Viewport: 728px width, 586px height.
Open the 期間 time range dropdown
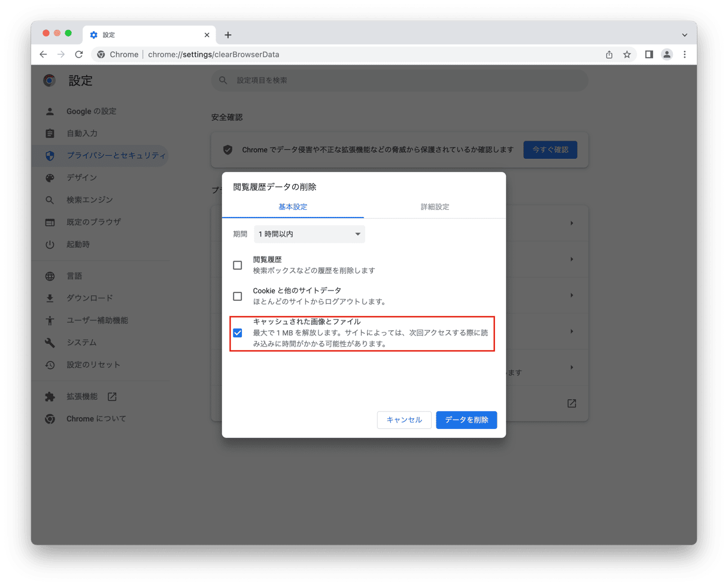tap(309, 234)
